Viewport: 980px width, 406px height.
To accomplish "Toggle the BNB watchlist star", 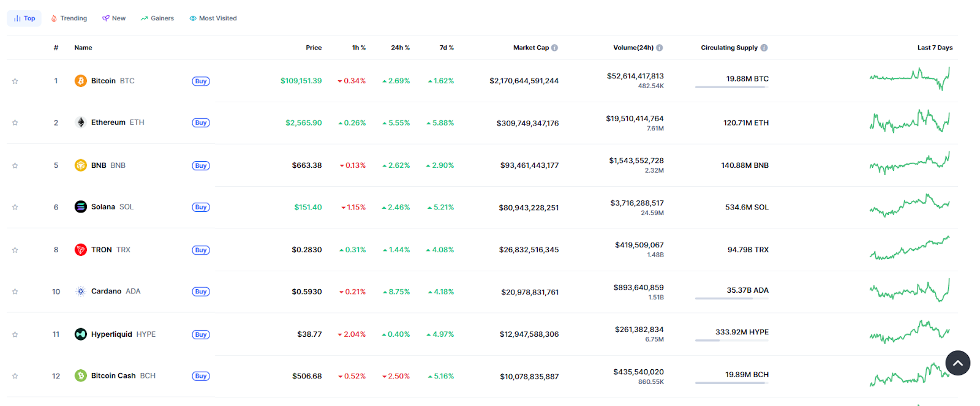I will pos(15,165).
